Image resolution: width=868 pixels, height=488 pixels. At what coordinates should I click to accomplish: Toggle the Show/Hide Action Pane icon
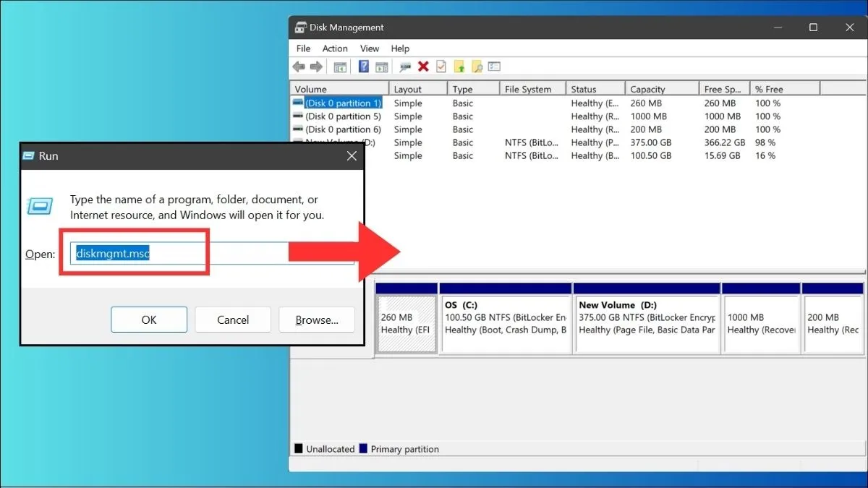382,66
